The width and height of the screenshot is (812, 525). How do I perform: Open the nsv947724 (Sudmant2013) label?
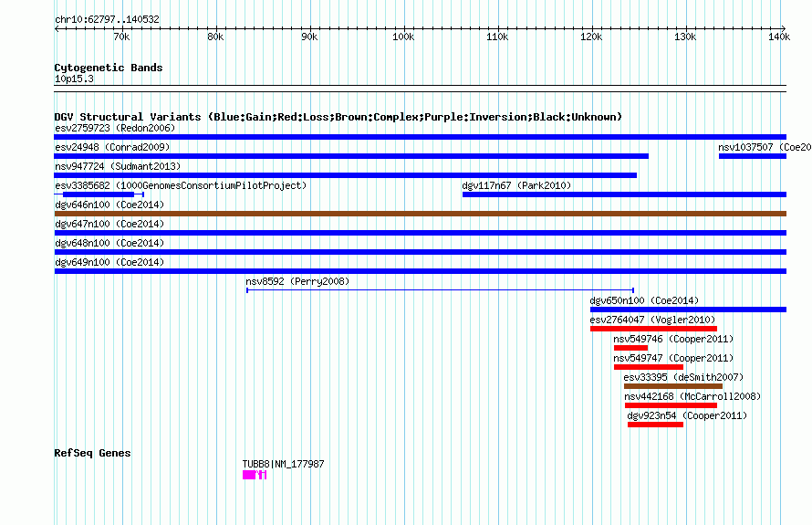pos(118,166)
